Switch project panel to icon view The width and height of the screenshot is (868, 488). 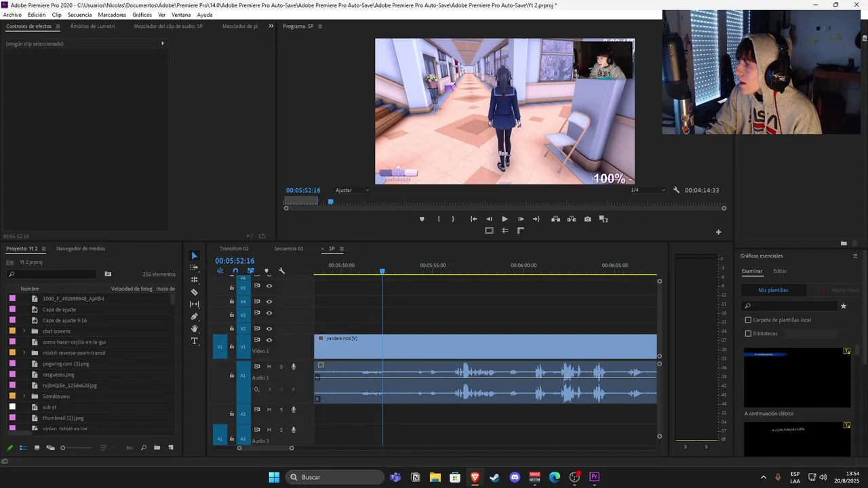(37, 447)
